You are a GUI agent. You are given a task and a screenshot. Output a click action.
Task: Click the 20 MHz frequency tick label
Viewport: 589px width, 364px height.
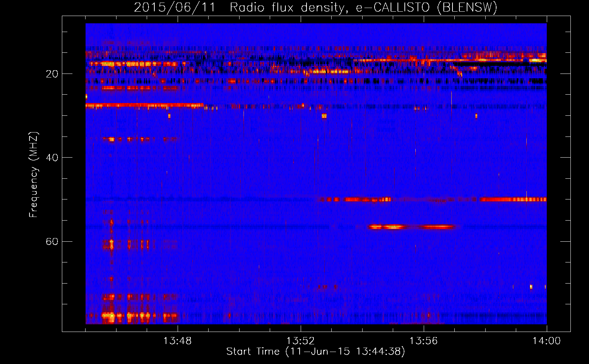(x=52, y=74)
